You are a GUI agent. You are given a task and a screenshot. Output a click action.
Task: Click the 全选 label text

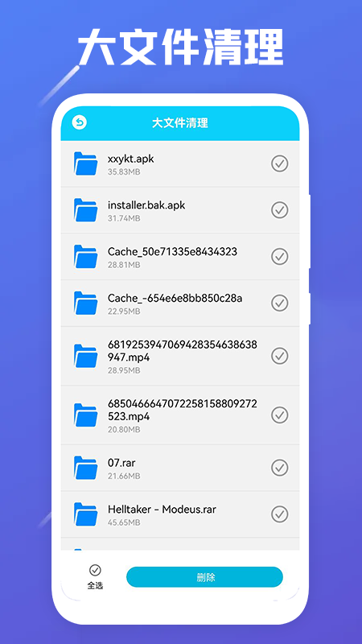tap(95, 586)
